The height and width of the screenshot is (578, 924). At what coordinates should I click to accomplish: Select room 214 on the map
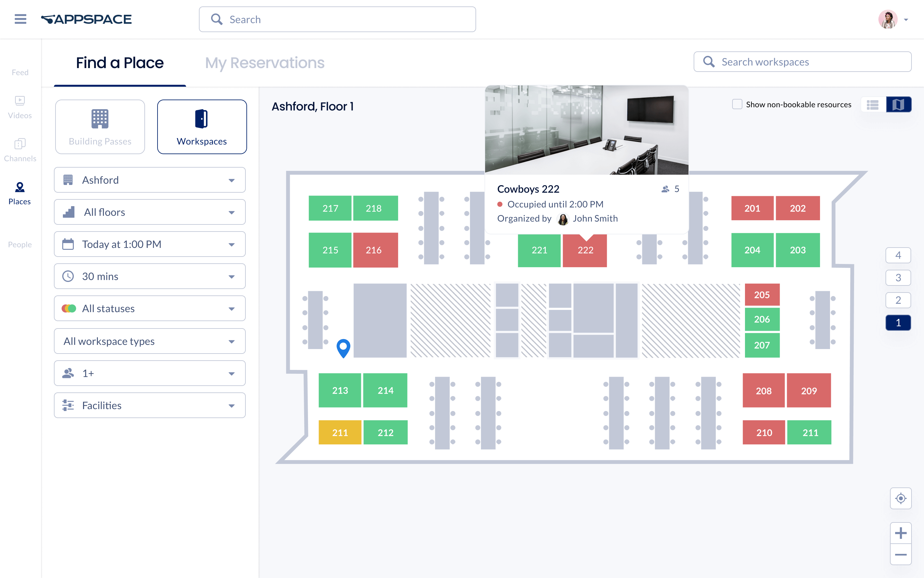[x=385, y=390]
